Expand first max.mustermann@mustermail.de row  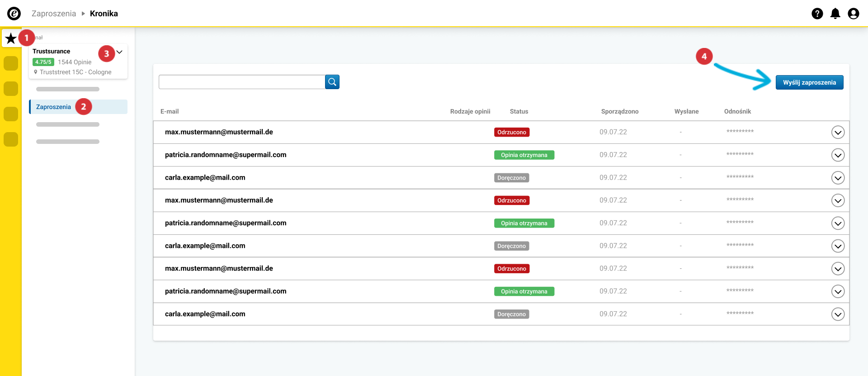838,132
